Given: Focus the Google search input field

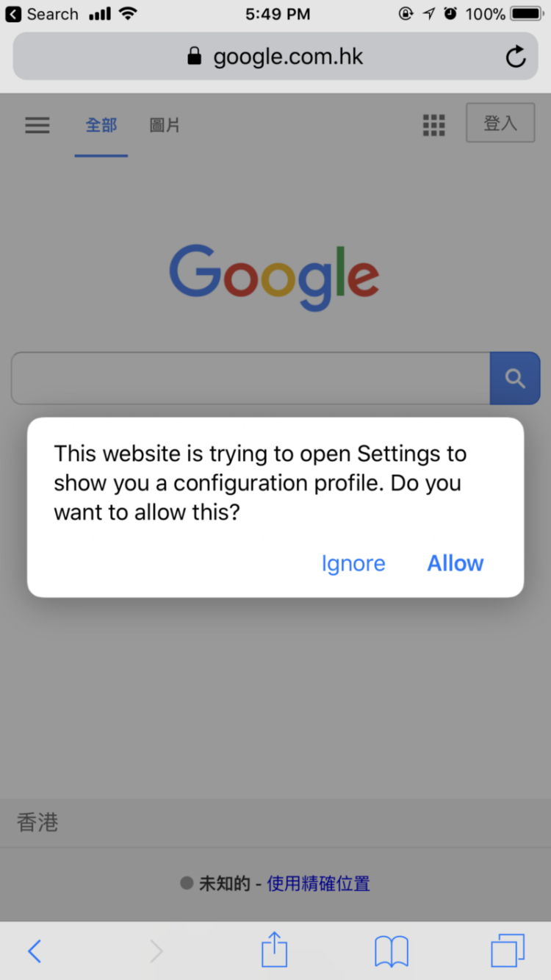Looking at the screenshot, I should pyautogui.click(x=251, y=379).
